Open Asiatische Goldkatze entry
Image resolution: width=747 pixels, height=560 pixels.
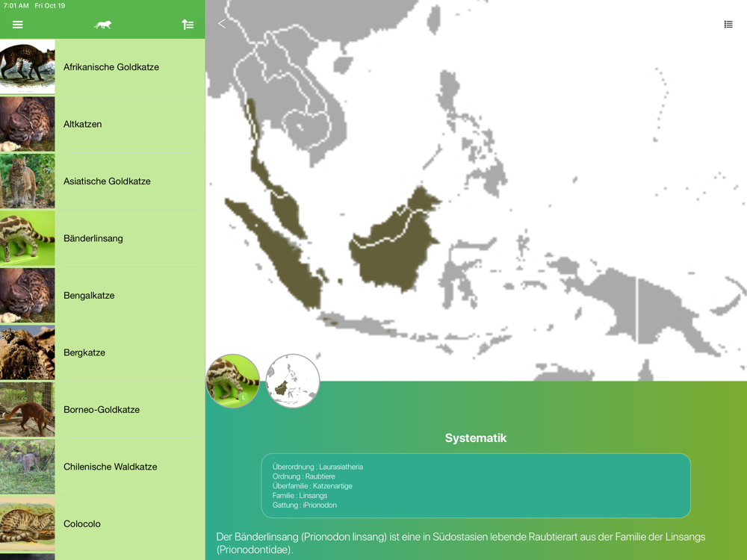pyautogui.click(x=102, y=181)
